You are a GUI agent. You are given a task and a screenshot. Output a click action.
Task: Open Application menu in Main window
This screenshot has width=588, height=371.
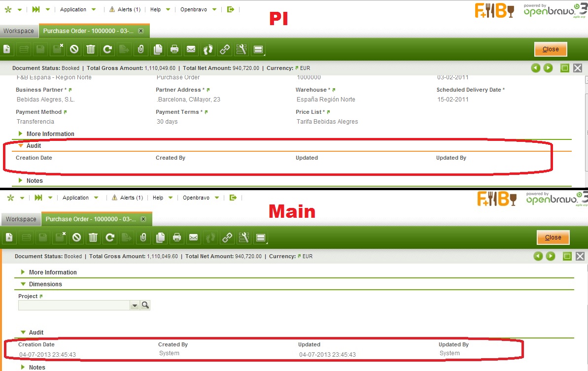[x=80, y=198]
